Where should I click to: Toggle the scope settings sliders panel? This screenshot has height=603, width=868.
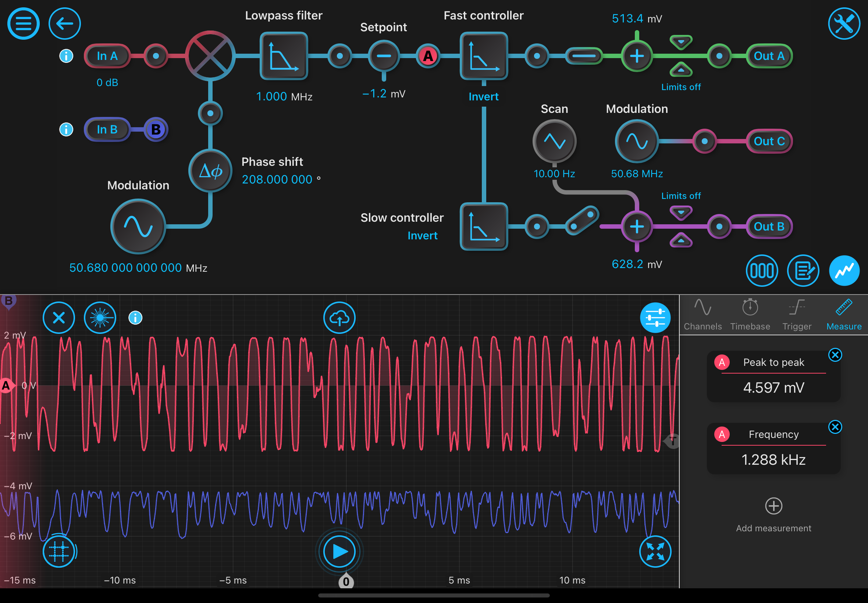coord(655,318)
